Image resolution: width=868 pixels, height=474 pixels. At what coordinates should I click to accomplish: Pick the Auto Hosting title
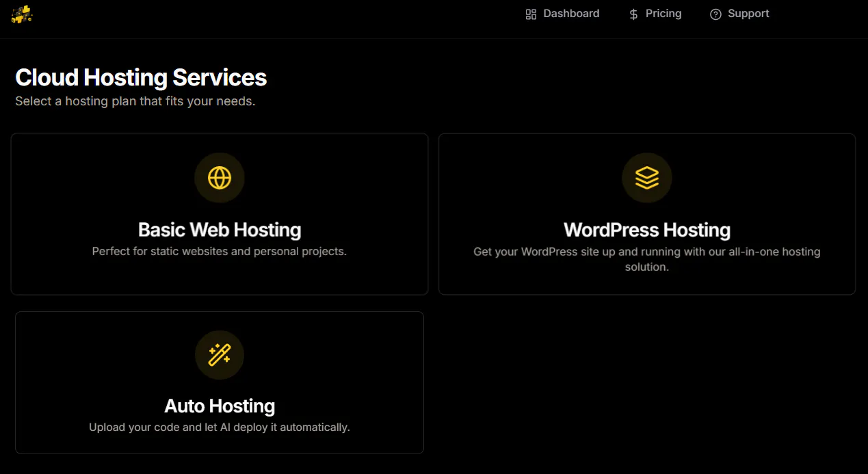coord(220,406)
